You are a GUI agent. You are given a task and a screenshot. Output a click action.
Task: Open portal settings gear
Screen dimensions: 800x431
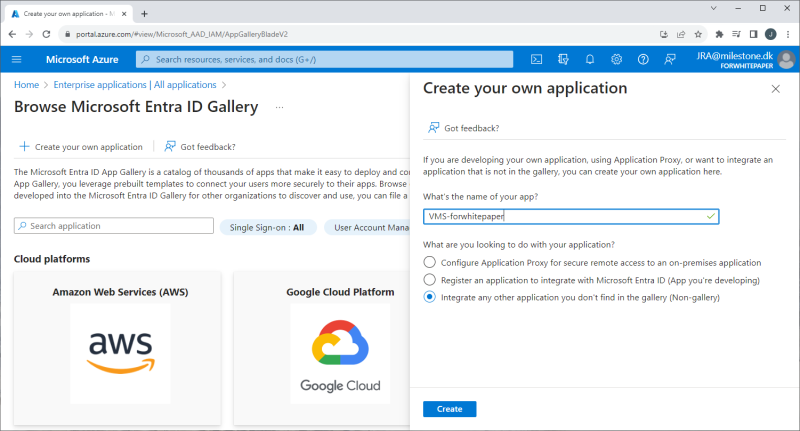[x=617, y=60]
